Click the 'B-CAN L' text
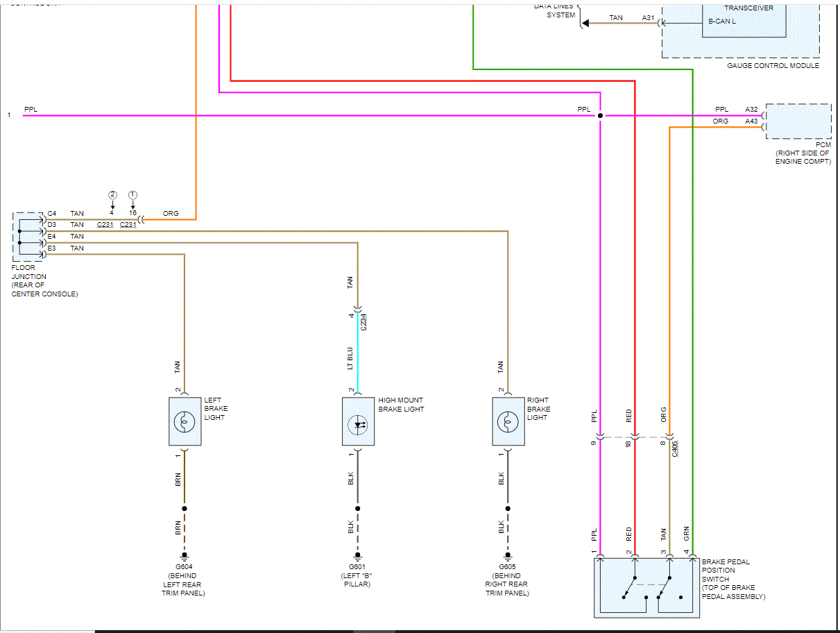 [722, 22]
